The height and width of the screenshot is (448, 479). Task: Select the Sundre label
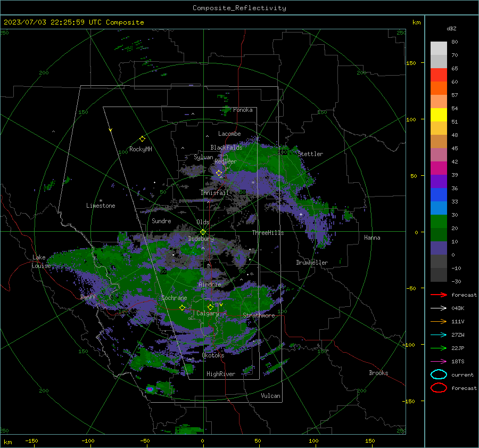click(161, 221)
